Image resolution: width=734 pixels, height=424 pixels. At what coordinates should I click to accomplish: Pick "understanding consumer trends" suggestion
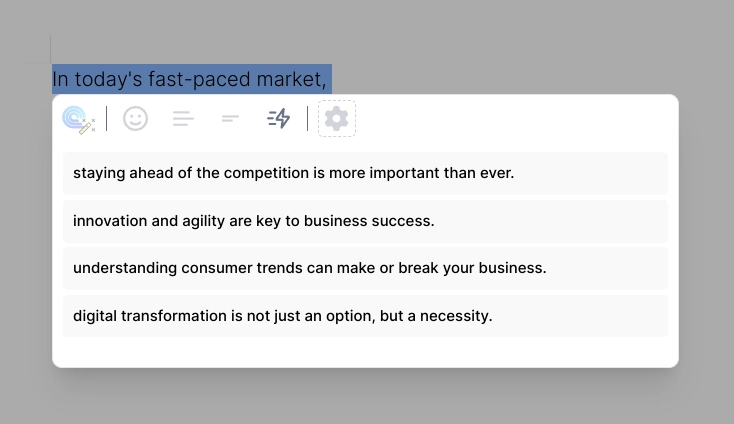365,268
